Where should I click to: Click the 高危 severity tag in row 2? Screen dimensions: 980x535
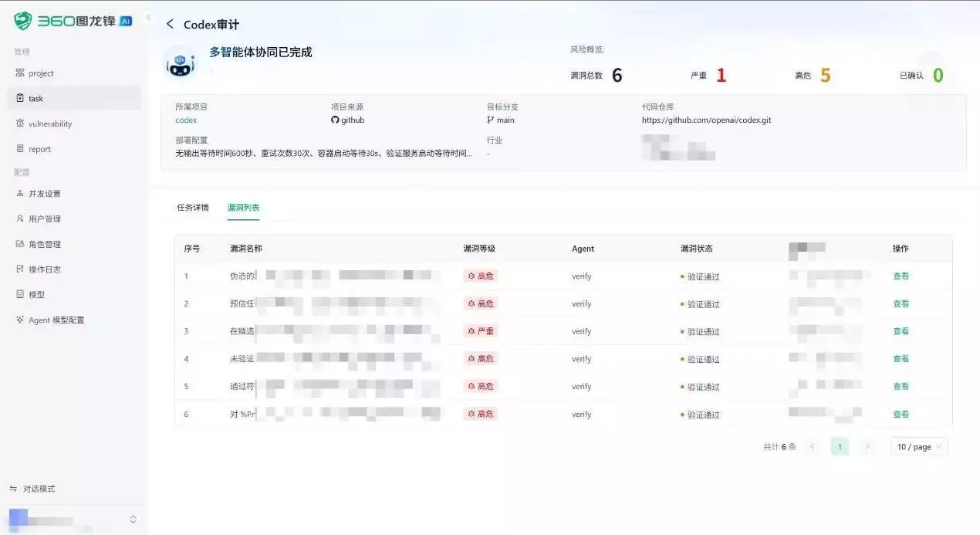click(x=480, y=304)
